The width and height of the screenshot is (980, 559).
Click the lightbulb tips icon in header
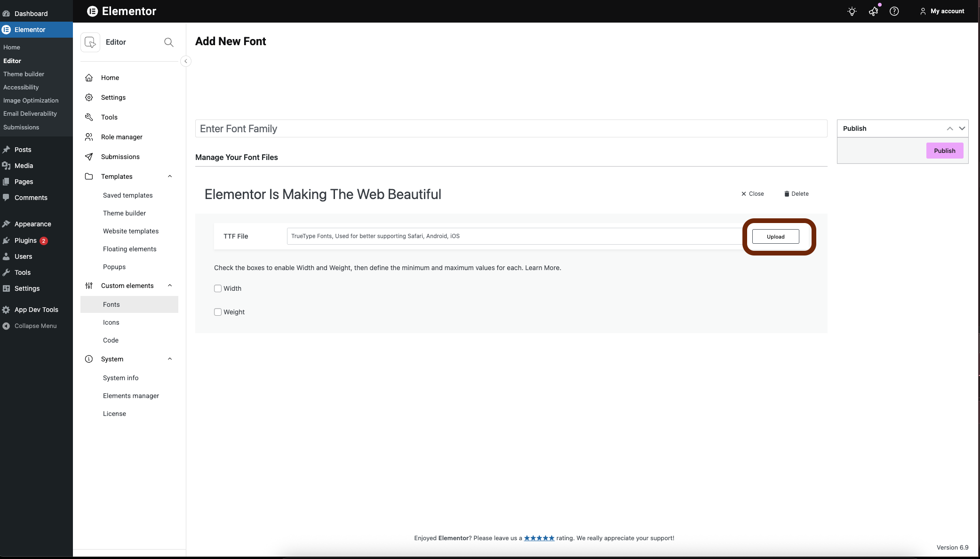tap(852, 11)
